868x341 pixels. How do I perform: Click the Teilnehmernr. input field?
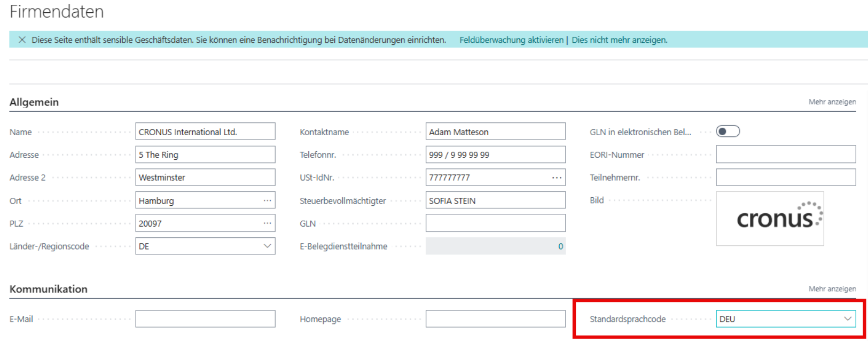point(786,177)
